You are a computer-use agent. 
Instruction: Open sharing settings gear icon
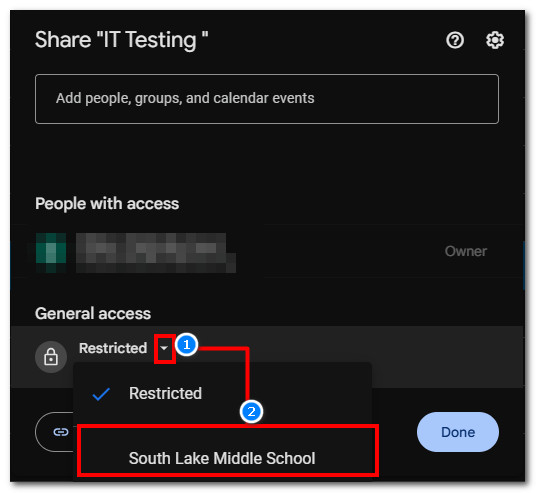point(495,40)
